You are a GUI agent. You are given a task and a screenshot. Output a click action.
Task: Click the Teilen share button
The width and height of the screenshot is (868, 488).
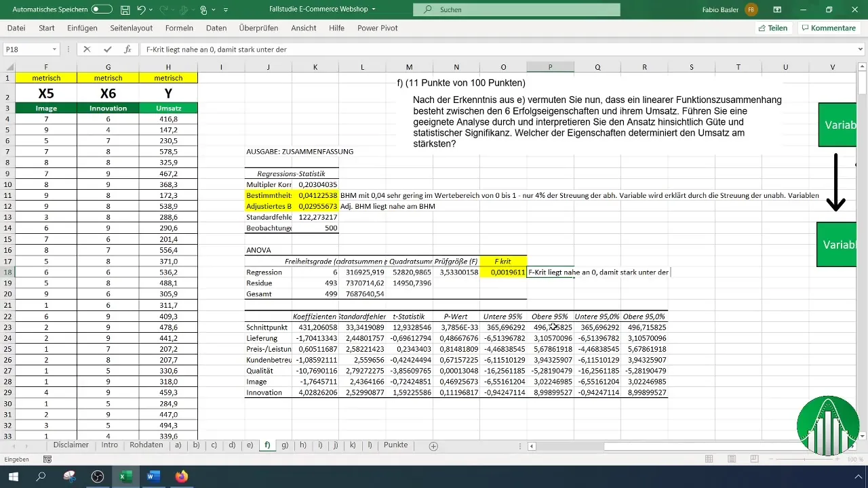[x=772, y=28]
